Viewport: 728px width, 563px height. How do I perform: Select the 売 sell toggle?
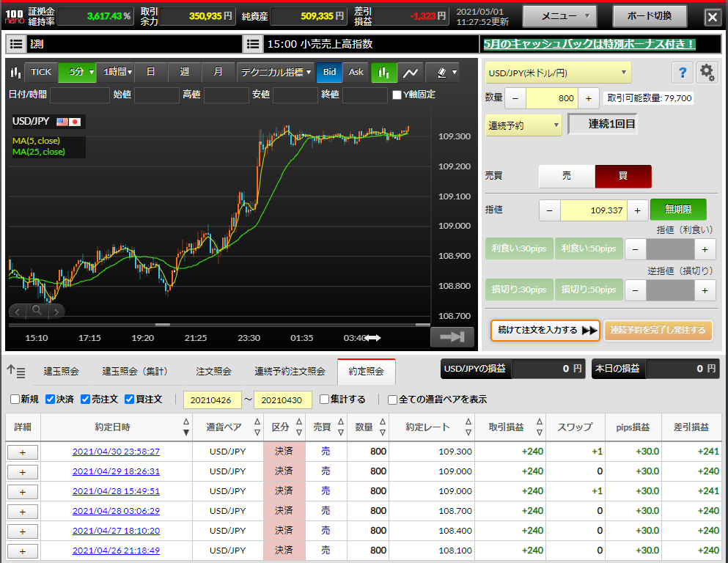tap(567, 176)
